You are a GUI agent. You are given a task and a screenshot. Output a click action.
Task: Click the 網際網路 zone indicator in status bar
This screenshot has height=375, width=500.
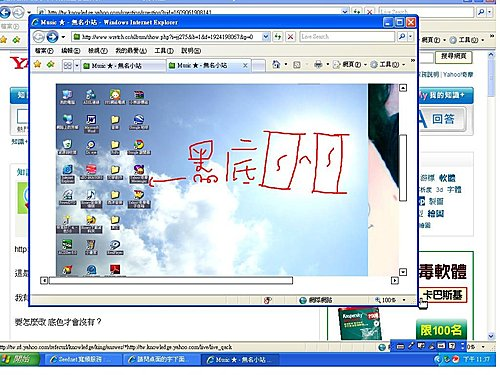pyautogui.click(x=316, y=300)
